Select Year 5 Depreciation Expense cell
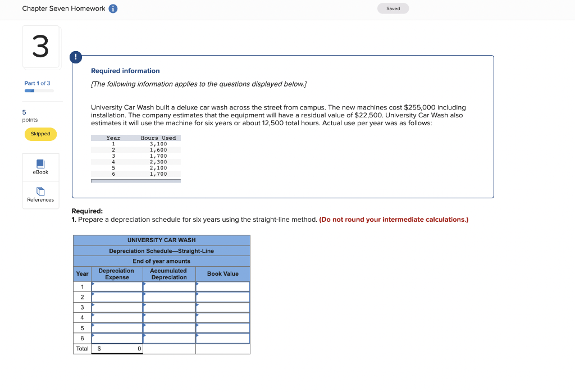Screen dimensions: 575x392 (x=117, y=328)
